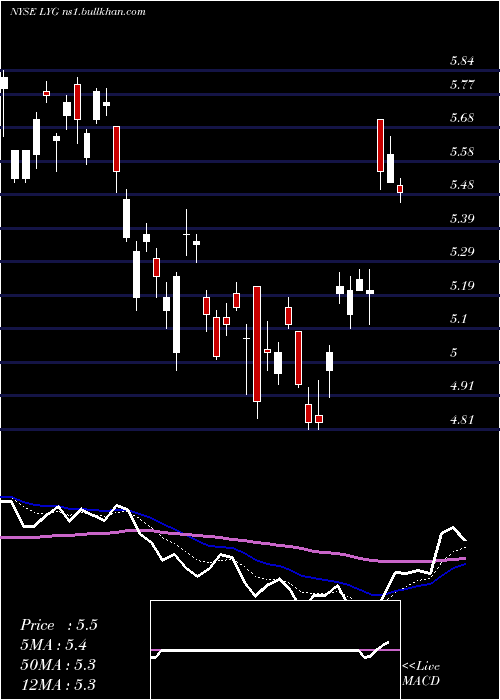Click the NYSE LYG ns1.bullkhan.com header text
500x700 pixels.
click(x=78, y=12)
